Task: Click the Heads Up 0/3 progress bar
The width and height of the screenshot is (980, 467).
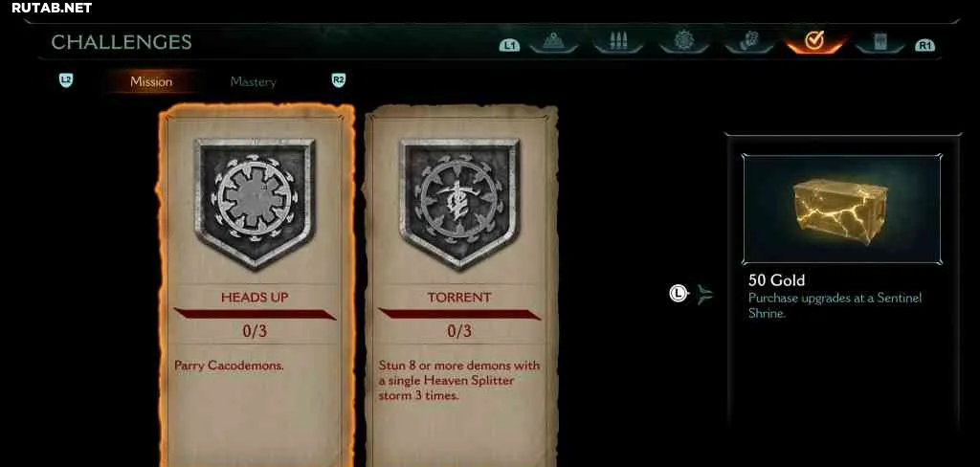Action: (x=255, y=315)
